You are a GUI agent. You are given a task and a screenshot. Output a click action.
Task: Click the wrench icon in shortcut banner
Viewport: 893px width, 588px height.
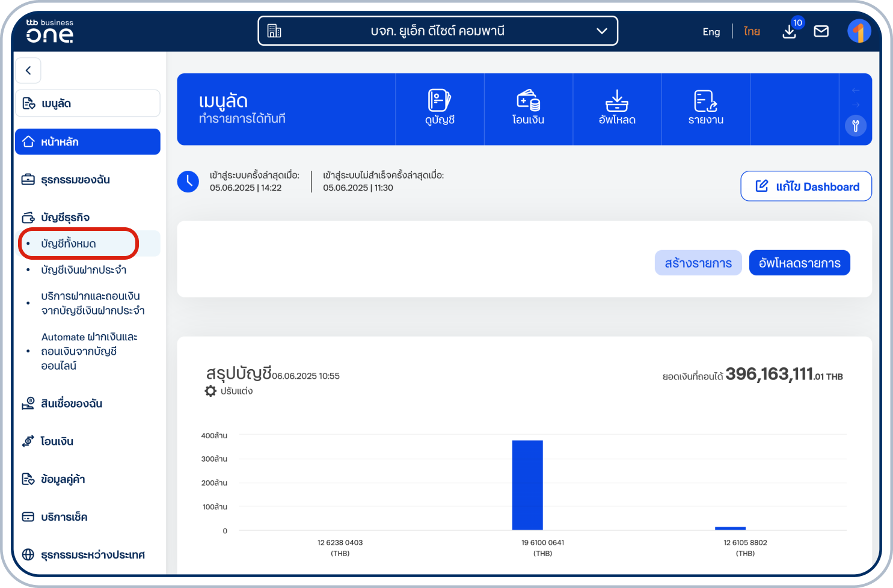[x=855, y=126]
